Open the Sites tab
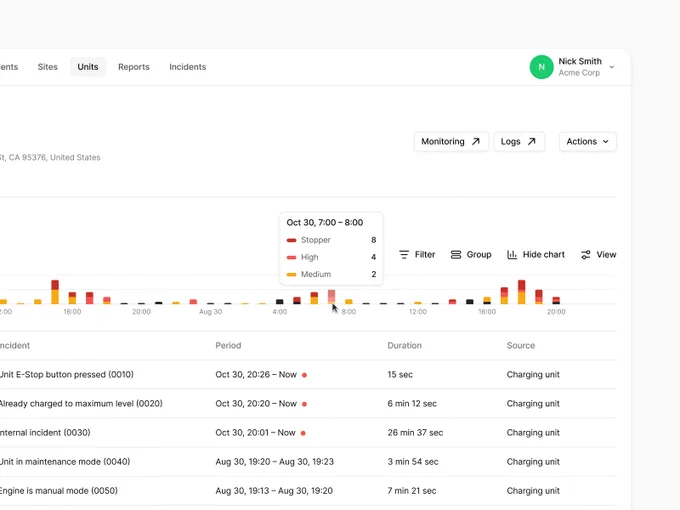Screen dimensions: 680x510 tap(47, 67)
